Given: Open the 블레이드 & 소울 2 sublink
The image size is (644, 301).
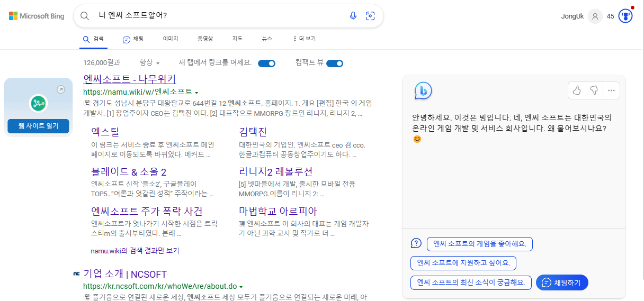Looking at the screenshot, I should click(x=129, y=172).
